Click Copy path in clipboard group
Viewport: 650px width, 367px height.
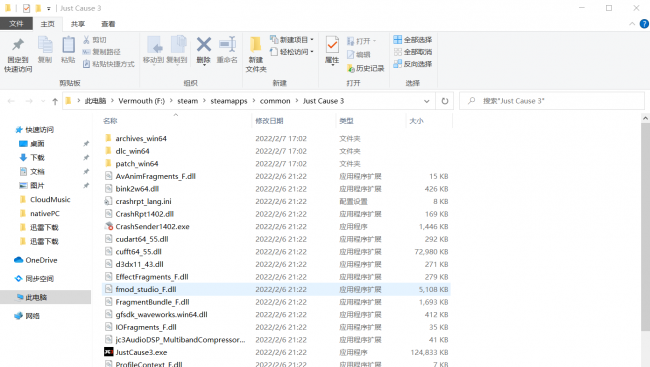tap(102, 52)
